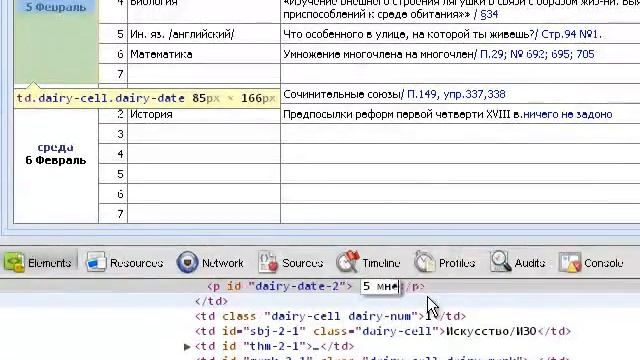
Task: Select the dairy-date-2 paragraph tag
Action: (280, 287)
